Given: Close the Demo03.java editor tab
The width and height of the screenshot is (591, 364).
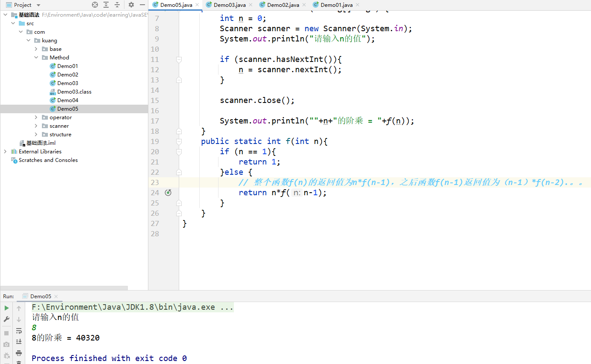Looking at the screenshot, I should click(251, 5).
